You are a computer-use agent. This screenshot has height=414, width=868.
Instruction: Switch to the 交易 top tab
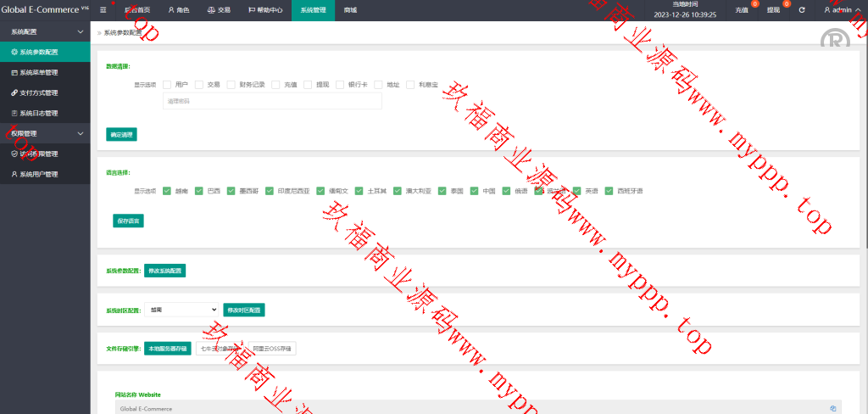218,10
